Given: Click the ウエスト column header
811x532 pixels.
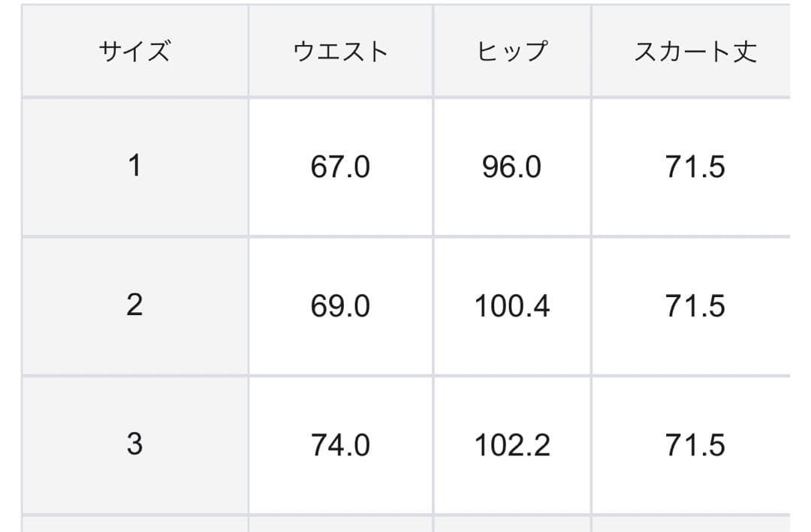Looking at the screenshot, I should [x=340, y=51].
